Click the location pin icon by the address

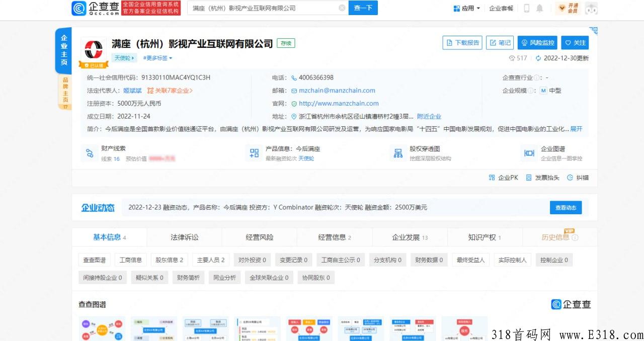(x=294, y=117)
